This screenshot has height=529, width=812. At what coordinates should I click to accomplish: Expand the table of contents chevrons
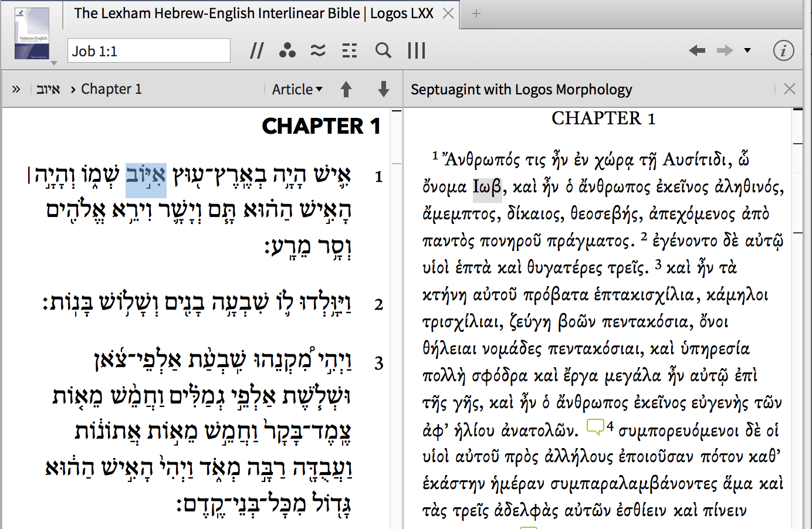[x=16, y=89]
